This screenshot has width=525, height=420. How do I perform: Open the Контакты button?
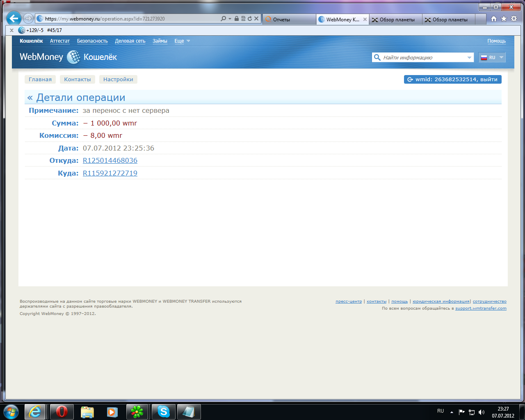78,80
